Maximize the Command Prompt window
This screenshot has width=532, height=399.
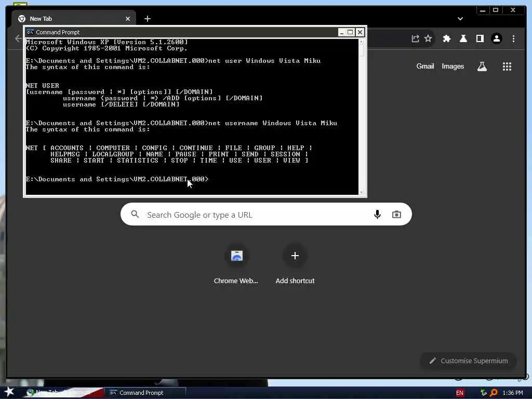[x=351, y=32]
